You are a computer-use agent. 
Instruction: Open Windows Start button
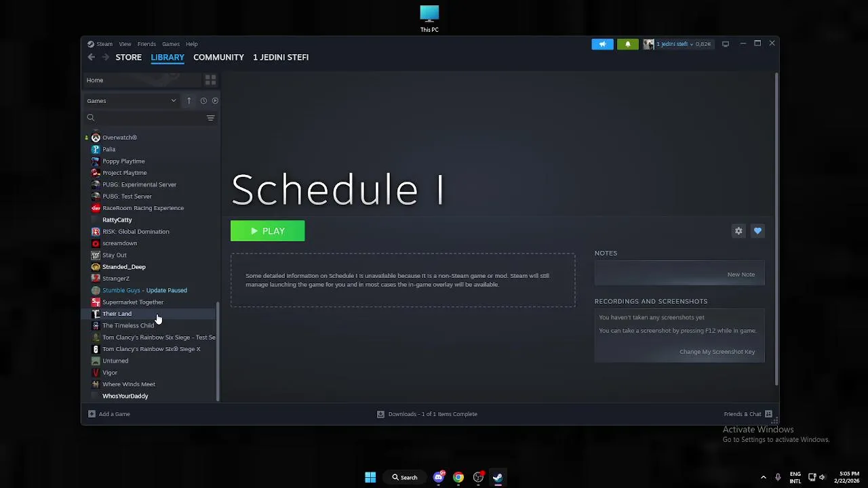[370, 477]
